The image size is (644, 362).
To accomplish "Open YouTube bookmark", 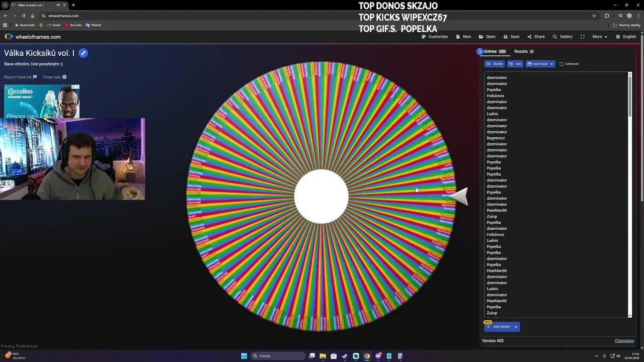I will [x=72, y=25].
